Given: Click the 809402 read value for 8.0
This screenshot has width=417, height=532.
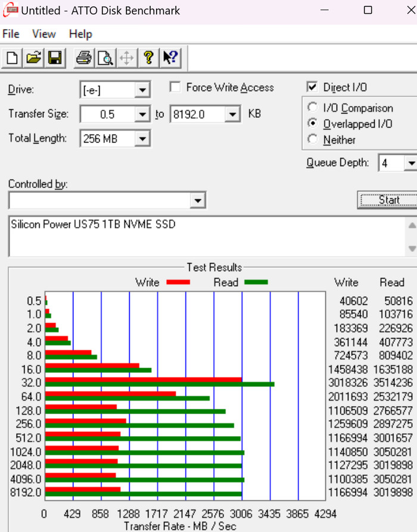Looking at the screenshot, I should [396, 355].
